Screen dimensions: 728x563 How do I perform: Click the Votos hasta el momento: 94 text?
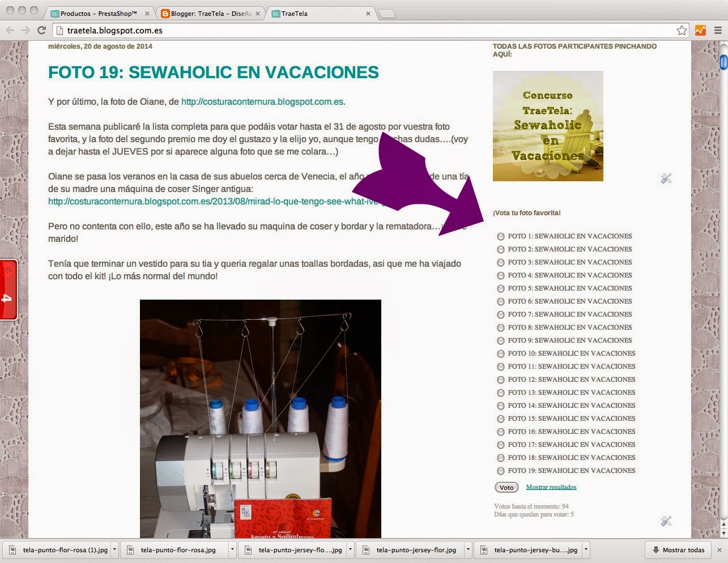click(531, 506)
